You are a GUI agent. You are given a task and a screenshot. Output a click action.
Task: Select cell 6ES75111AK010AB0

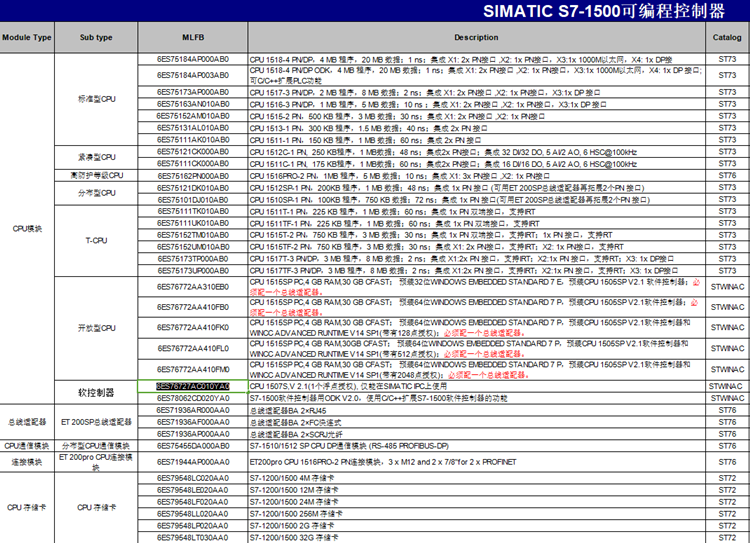193,140
